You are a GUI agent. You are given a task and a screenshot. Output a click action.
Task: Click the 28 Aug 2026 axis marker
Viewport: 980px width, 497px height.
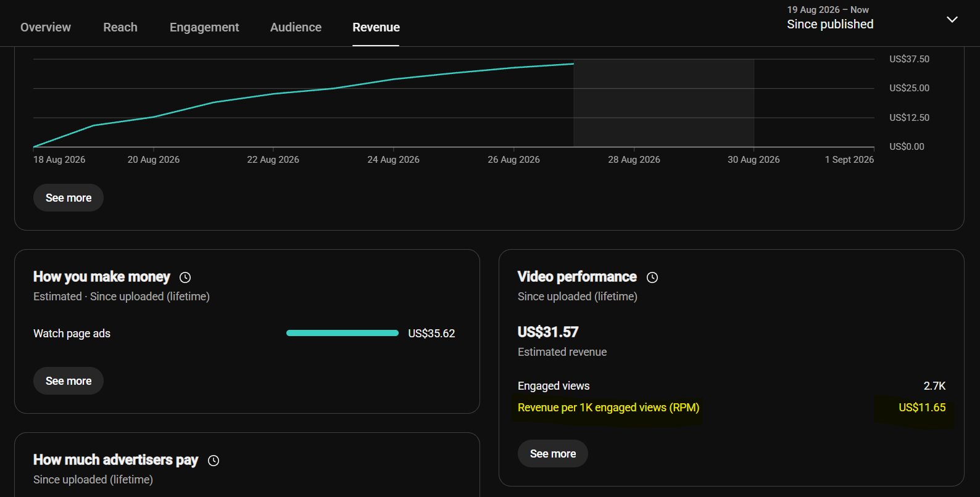coord(634,160)
